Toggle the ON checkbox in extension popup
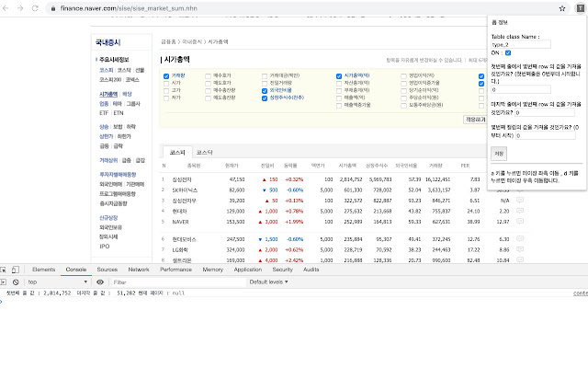588x368 pixels. click(508, 53)
